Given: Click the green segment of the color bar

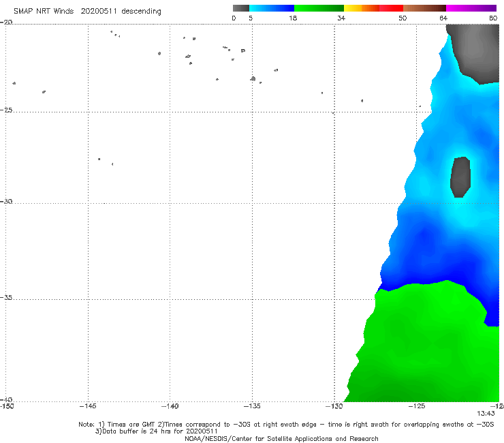Looking at the screenshot, I should tap(319, 8).
